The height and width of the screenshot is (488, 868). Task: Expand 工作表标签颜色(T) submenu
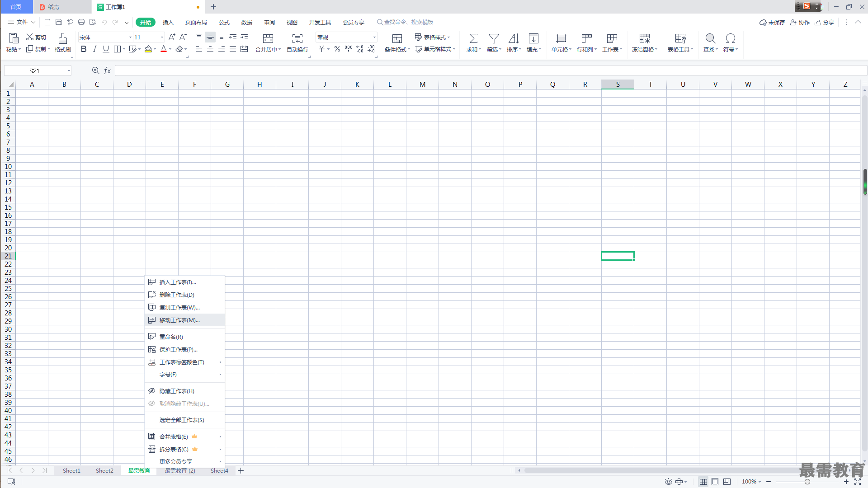tap(184, 362)
